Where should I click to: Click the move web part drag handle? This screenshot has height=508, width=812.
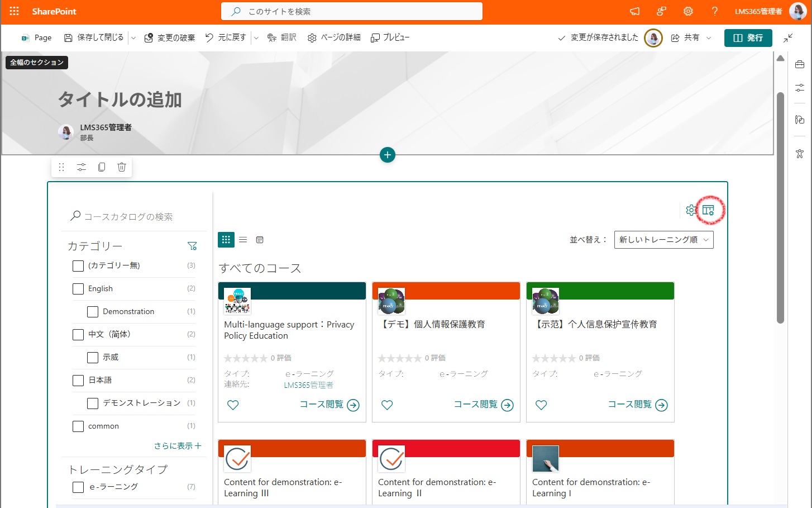tap(61, 167)
